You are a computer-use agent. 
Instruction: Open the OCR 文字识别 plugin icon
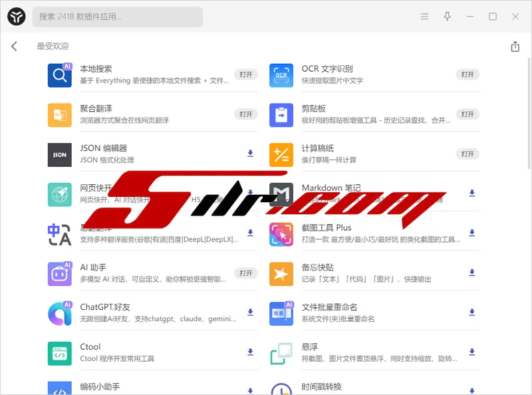281,75
